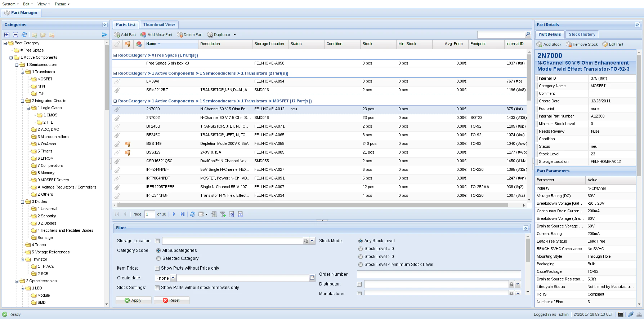
Task: Switch to the Thumbnail View tab
Action: 159,25
